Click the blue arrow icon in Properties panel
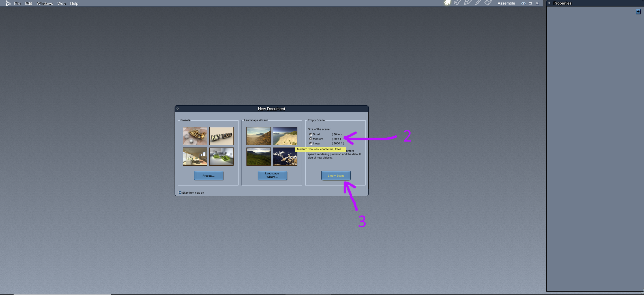 [x=638, y=11]
